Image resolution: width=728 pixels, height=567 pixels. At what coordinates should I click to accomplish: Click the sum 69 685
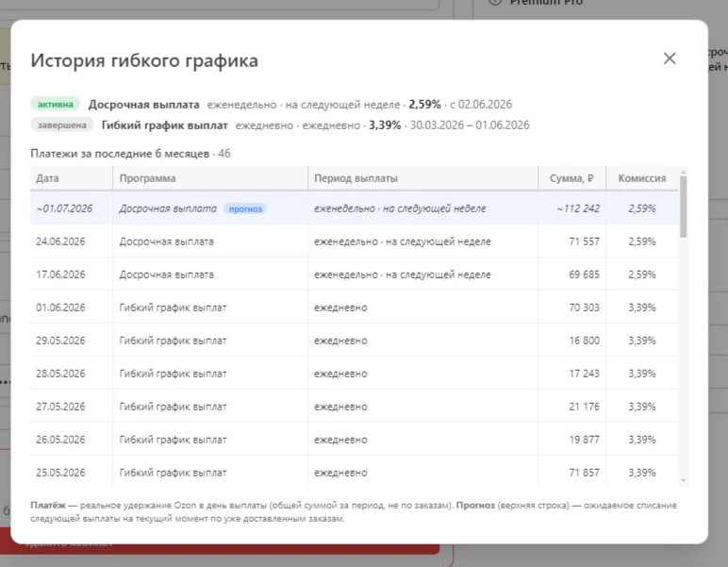pos(584,275)
